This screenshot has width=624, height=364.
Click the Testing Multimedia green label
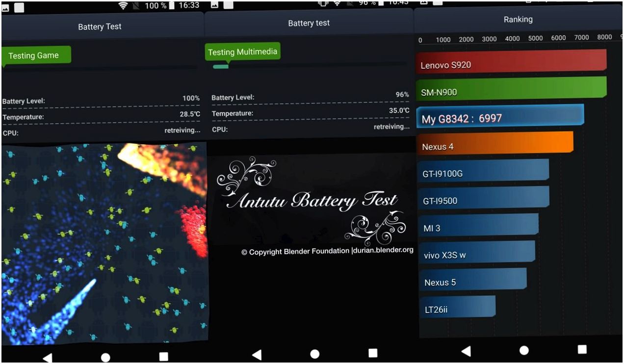point(243,52)
